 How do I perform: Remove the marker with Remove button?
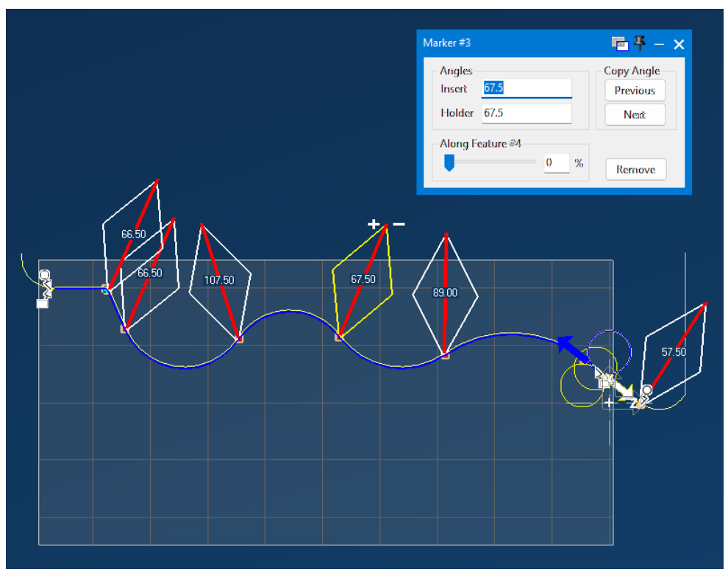coord(635,169)
